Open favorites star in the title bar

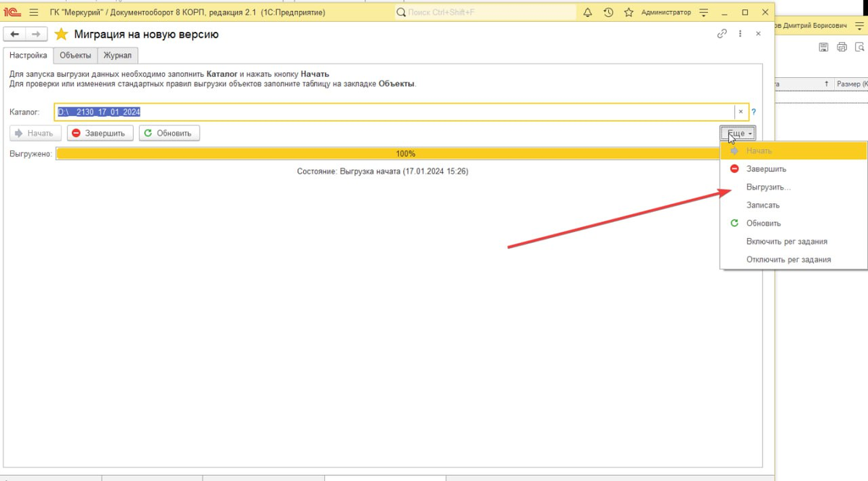pos(629,12)
